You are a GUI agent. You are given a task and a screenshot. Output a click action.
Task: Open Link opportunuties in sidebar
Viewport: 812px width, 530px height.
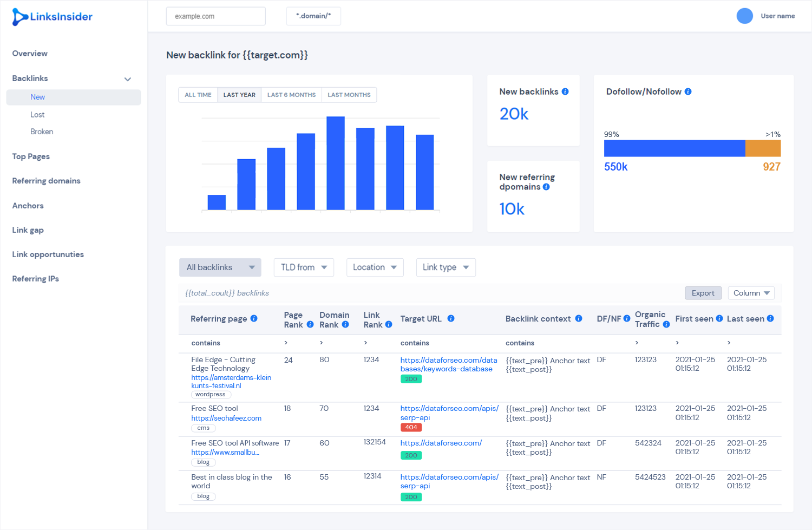[48, 254]
